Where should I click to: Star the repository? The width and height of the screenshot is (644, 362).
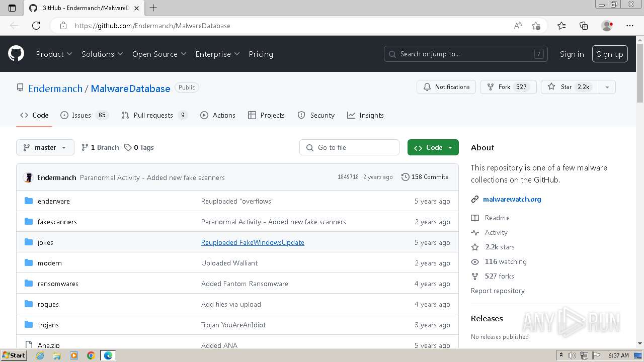click(570, 87)
